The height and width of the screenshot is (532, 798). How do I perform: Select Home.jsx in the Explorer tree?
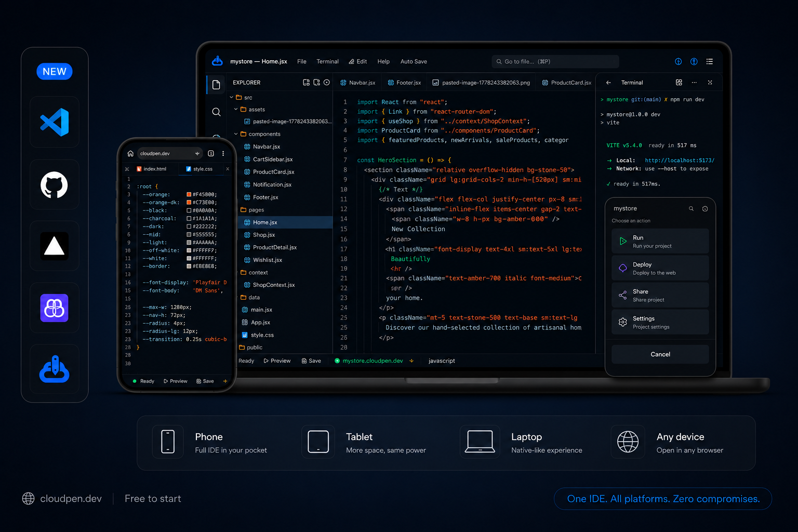coord(285,222)
